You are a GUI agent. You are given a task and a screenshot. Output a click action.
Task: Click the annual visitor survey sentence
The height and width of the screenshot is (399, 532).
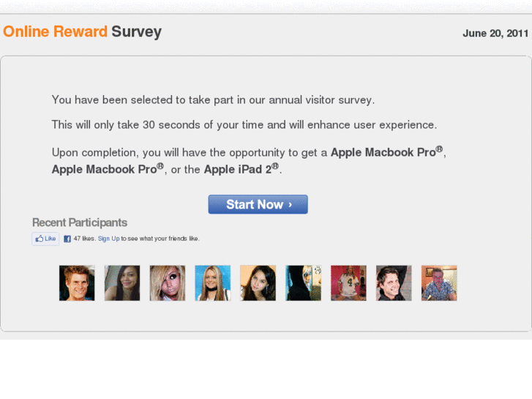213,100
